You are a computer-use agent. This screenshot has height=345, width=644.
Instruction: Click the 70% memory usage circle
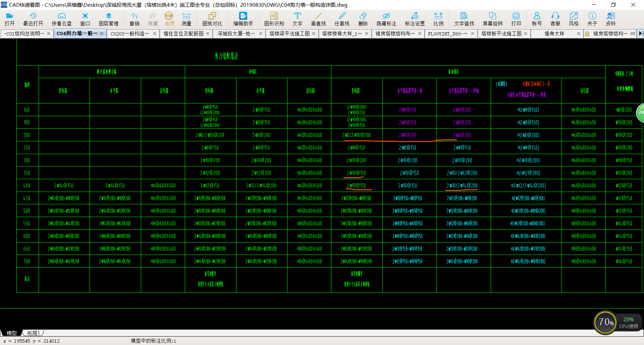(x=606, y=322)
